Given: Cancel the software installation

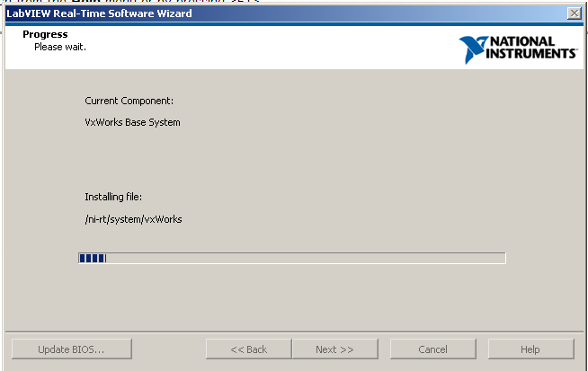Looking at the screenshot, I should point(433,349).
